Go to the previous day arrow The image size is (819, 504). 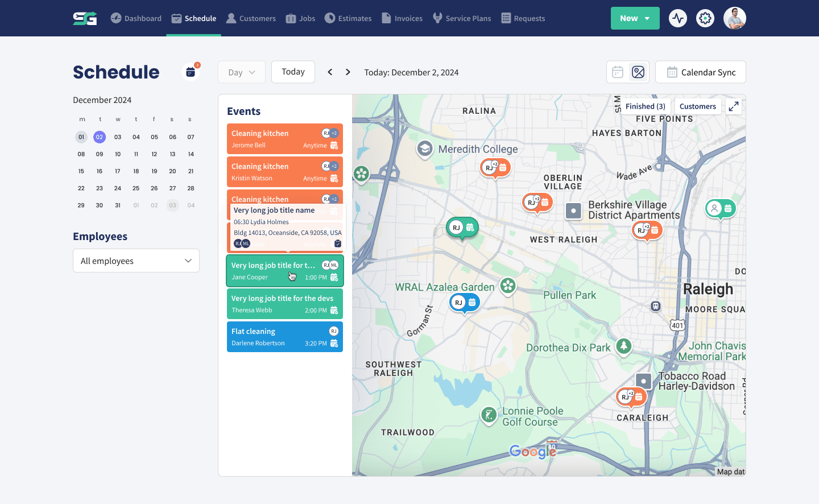[330, 72]
